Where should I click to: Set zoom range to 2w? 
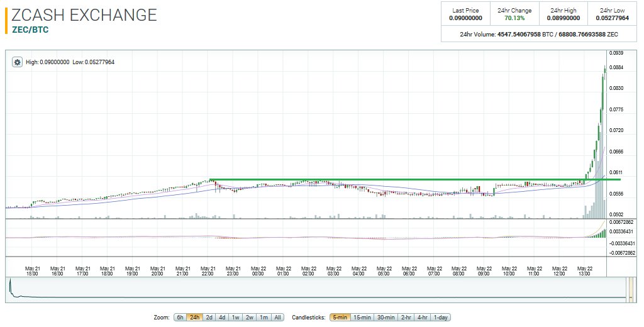click(249, 317)
